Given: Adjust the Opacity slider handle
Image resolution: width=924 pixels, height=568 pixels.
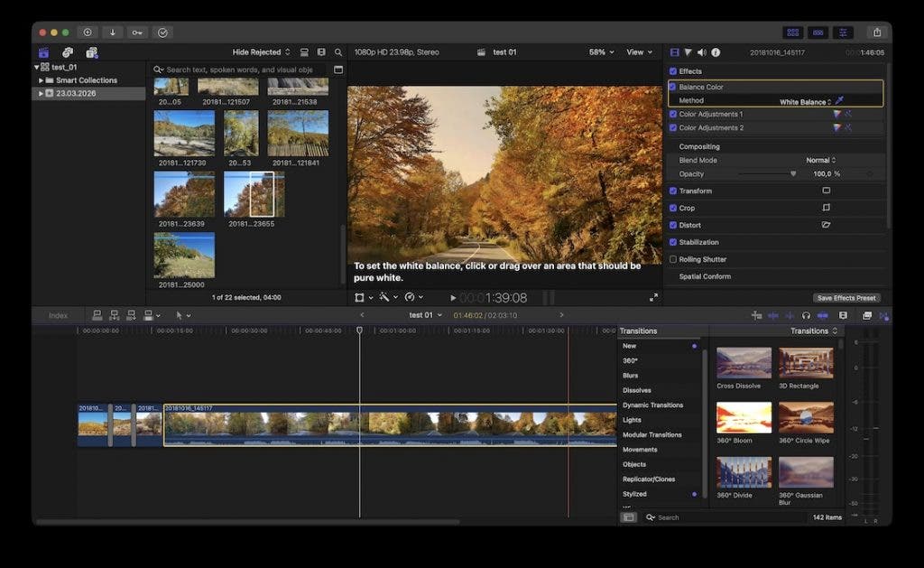Looking at the screenshot, I should point(793,174).
